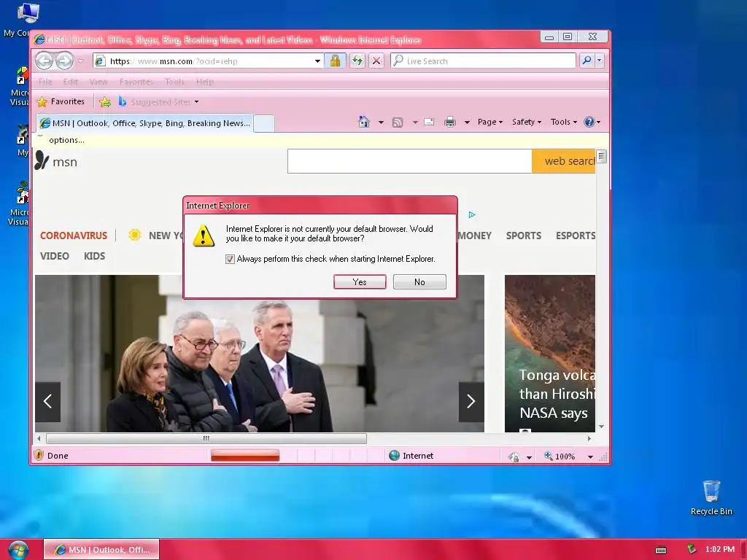Click Yes in the default browser dialog
Viewport: 747px width, 560px height.
click(x=360, y=282)
